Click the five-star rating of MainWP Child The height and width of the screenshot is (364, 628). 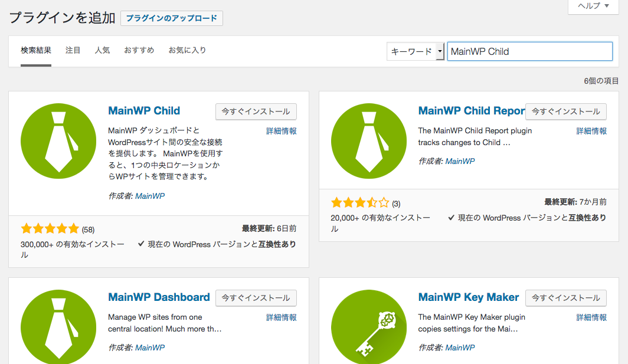click(50, 229)
